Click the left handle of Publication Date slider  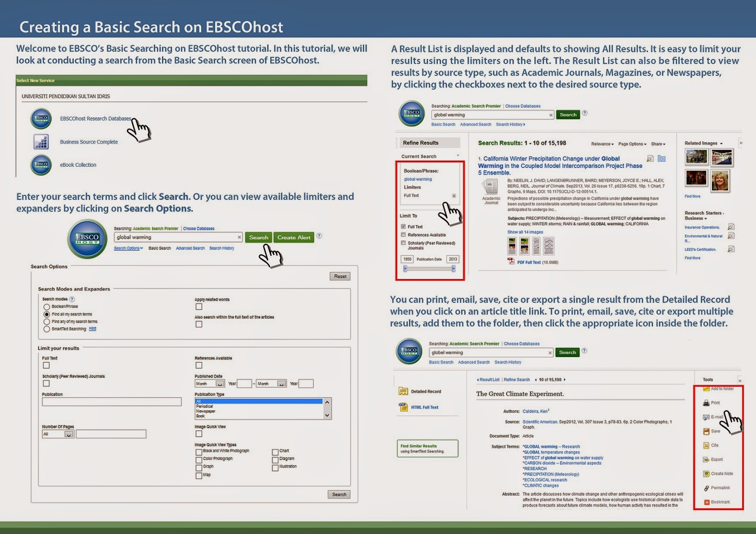[405, 269]
